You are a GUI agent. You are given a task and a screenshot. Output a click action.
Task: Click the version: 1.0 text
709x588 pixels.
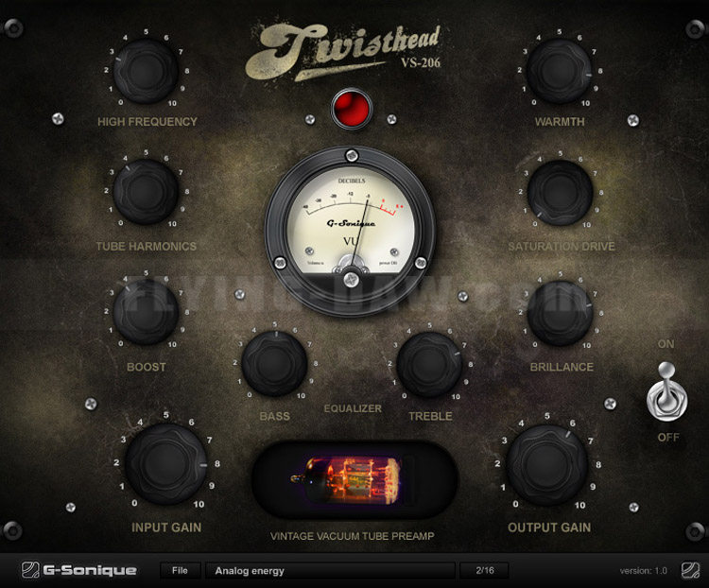643,571
